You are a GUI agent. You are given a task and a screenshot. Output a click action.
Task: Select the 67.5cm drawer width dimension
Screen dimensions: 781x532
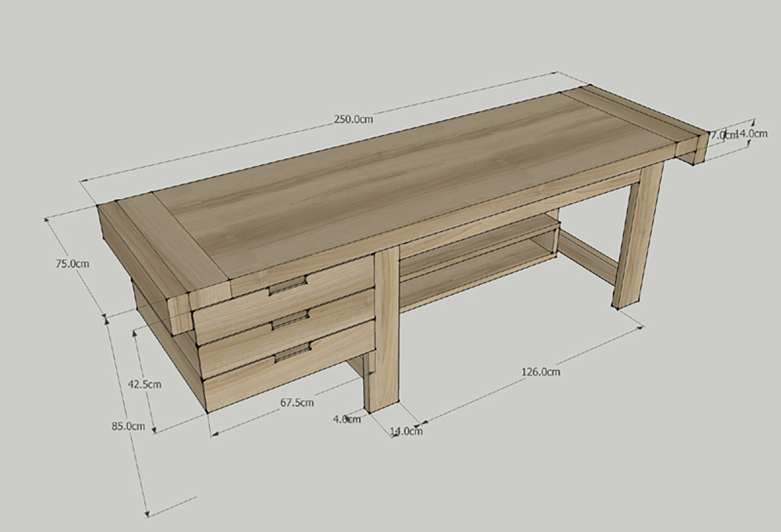pos(297,403)
